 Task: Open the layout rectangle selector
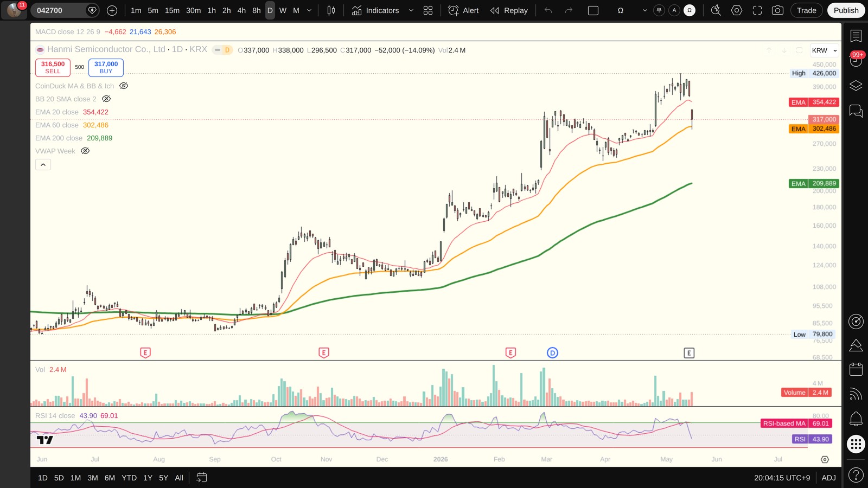[x=593, y=10]
